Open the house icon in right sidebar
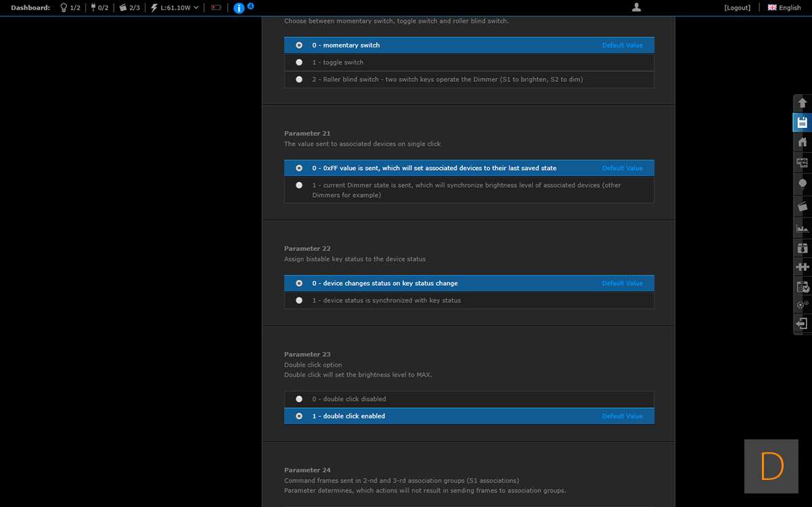 click(803, 142)
